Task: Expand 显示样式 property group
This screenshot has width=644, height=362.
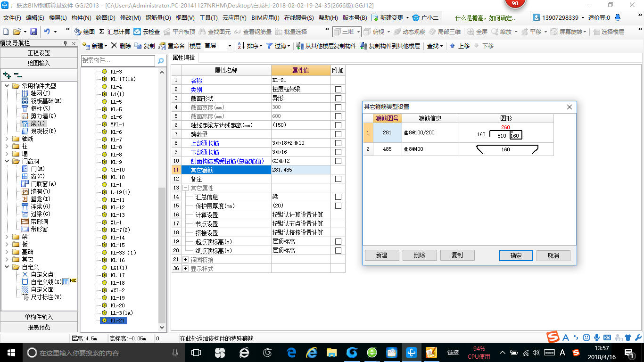Action: [185, 268]
